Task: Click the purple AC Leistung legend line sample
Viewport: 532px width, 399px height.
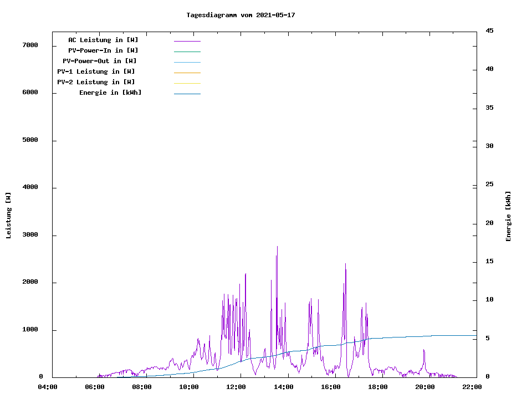Action: 187,41
